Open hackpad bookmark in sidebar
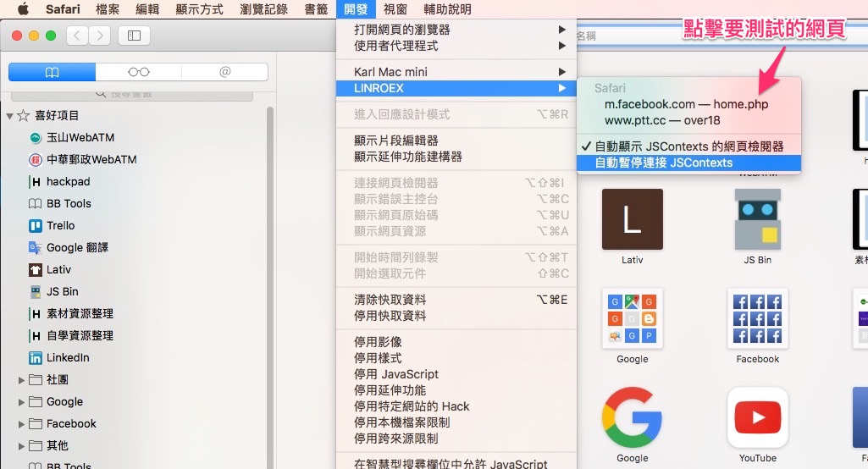868x469 pixels. pyautogui.click(x=59, y=182)
